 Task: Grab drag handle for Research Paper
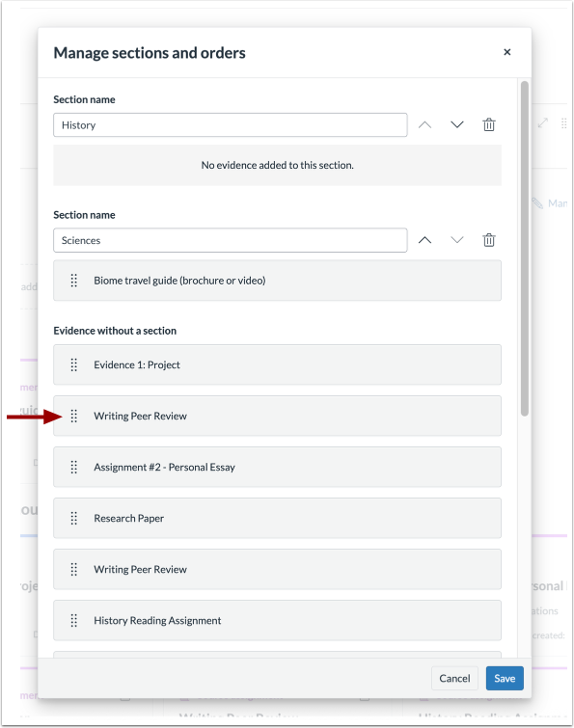[74, 518]
